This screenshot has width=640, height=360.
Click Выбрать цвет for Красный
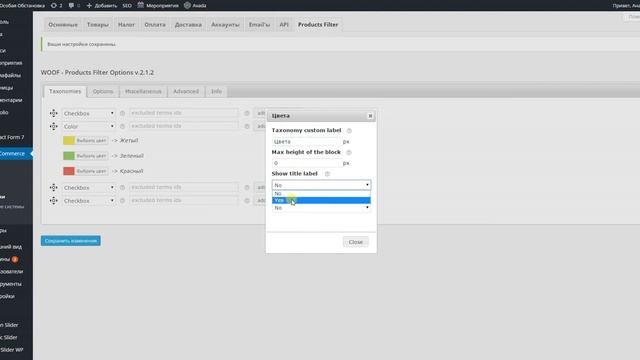point(91,171)
